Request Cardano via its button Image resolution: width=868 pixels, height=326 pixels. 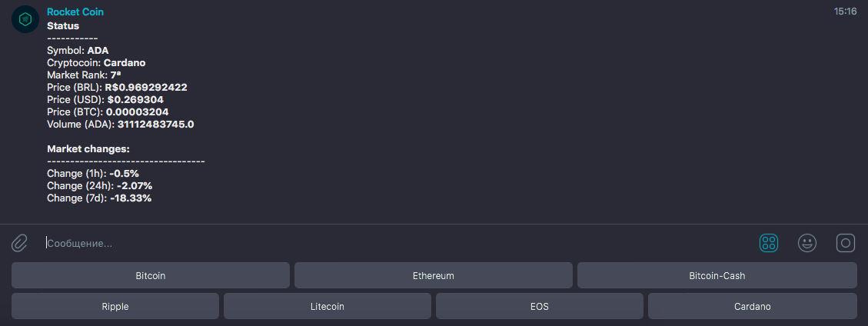[752, 306]
